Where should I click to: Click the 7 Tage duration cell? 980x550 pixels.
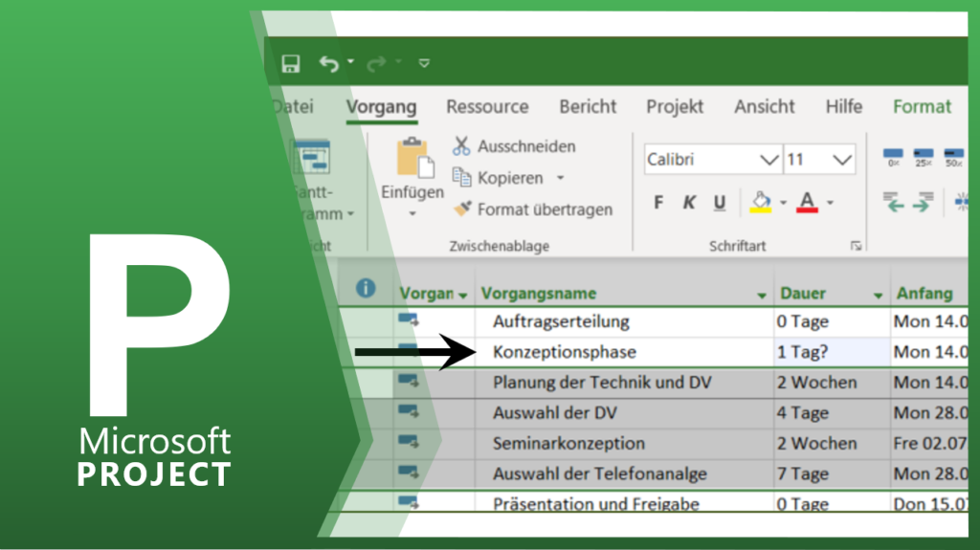(832, 474)
